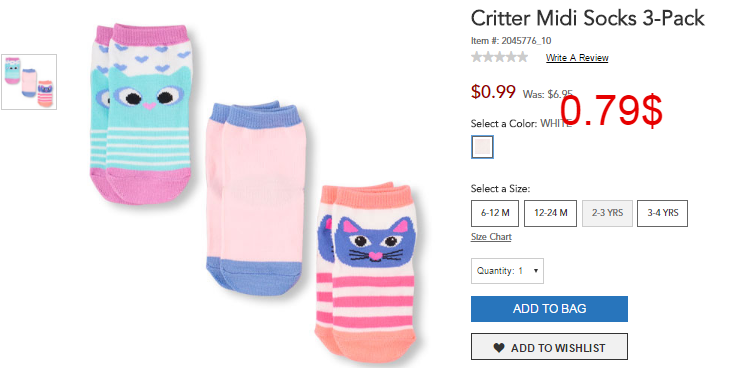Choose the 2-3 YRS size option
The height and width of the screenshot is (368, 735).
point(607,213)
